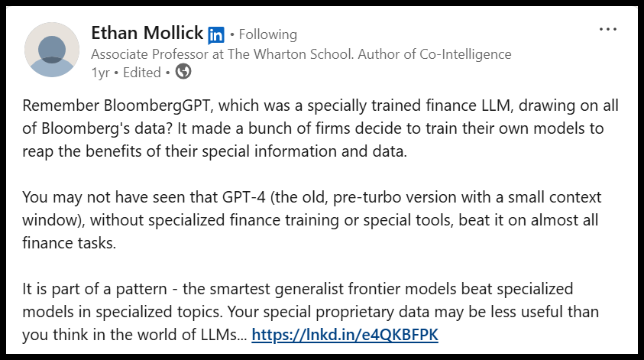This screenshot has height=360, width=644.
Task: Click the Ethan Mollick author name
Action: (x=147, y=33)
